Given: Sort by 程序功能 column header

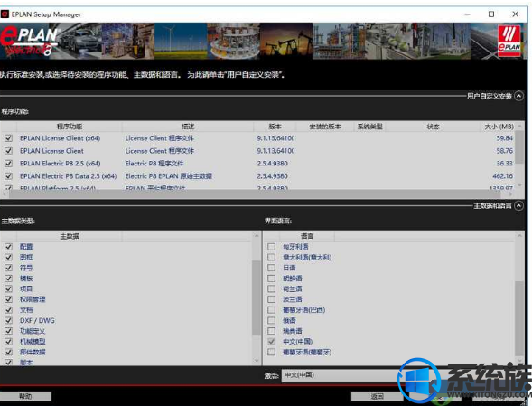Looking at the screenshot, I should coord(70,127).
